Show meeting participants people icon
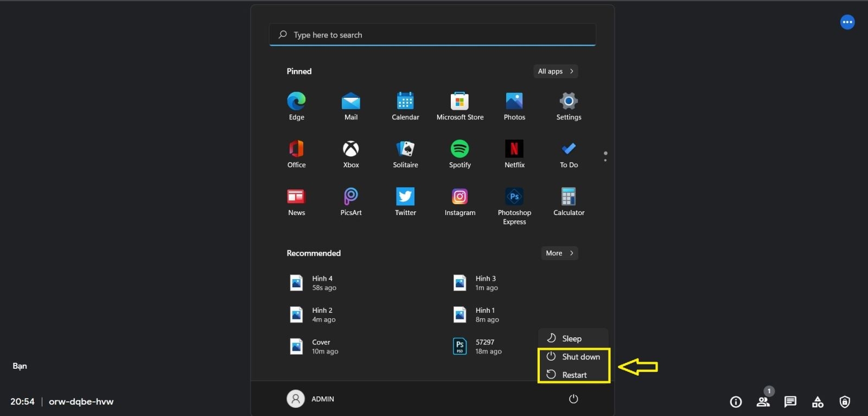868x416 pixels. 763,402
